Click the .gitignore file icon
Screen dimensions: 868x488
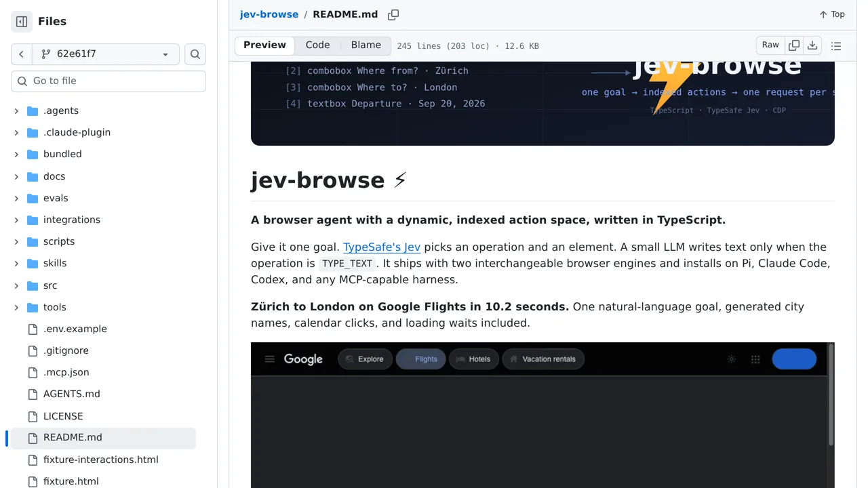[33, 350]
